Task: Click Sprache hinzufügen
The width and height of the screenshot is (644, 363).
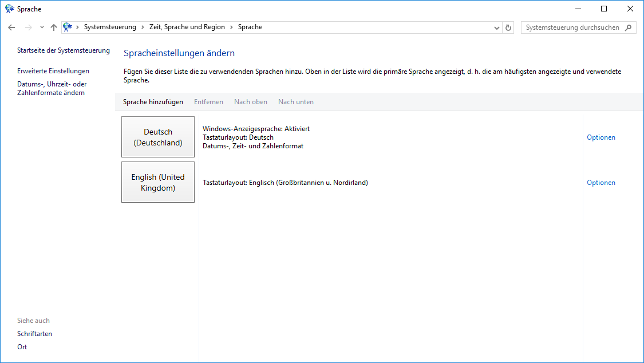Action: pyautogui.click(x=153, y=102)
